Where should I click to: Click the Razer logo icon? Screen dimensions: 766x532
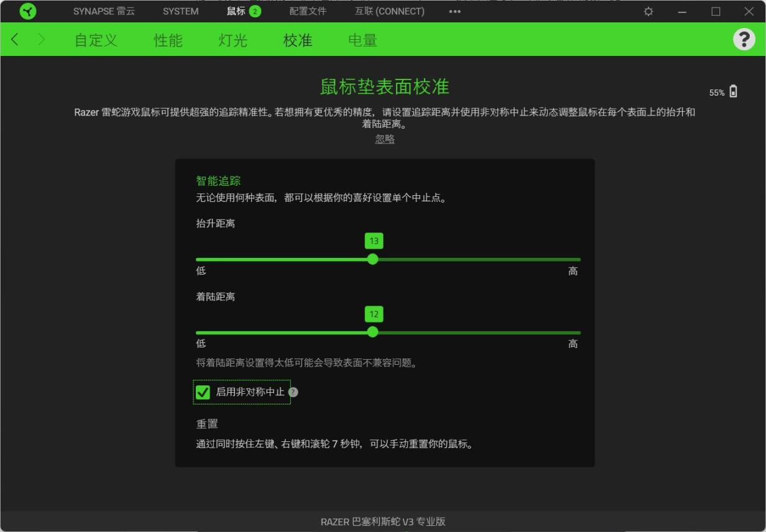click(x=27, y=11)
